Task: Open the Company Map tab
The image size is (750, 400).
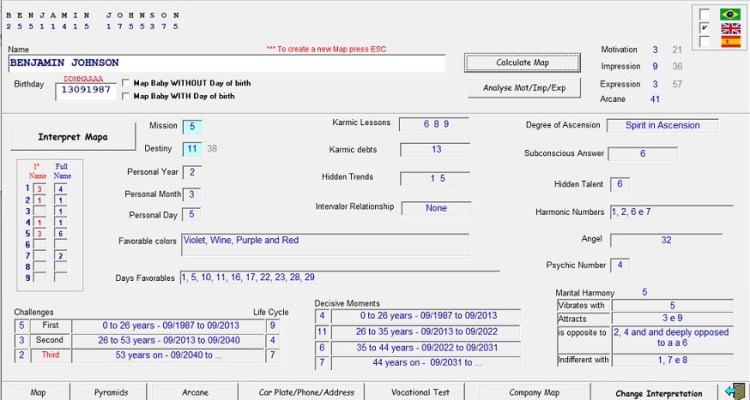Action: 534,392
